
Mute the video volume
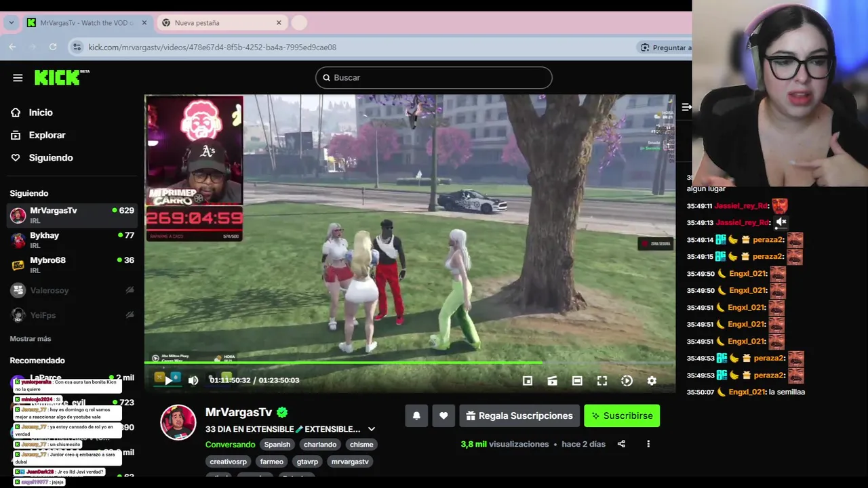point(193,380)
